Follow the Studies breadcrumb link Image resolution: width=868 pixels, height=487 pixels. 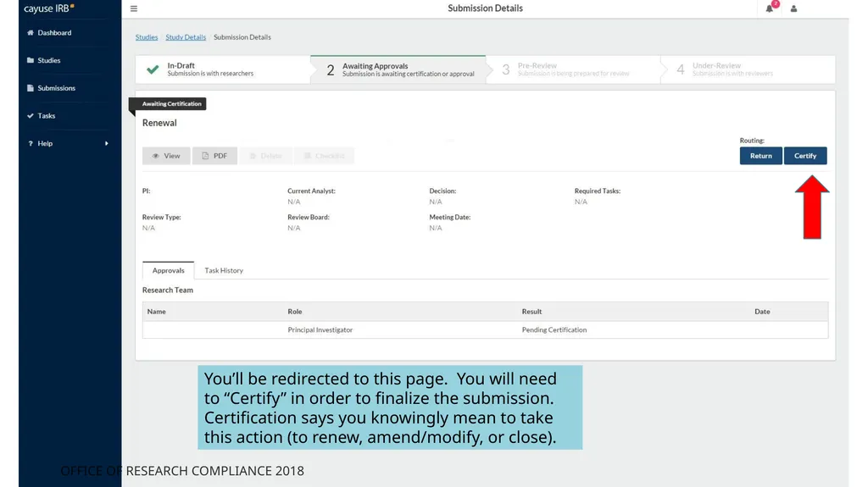click(147, 37)
